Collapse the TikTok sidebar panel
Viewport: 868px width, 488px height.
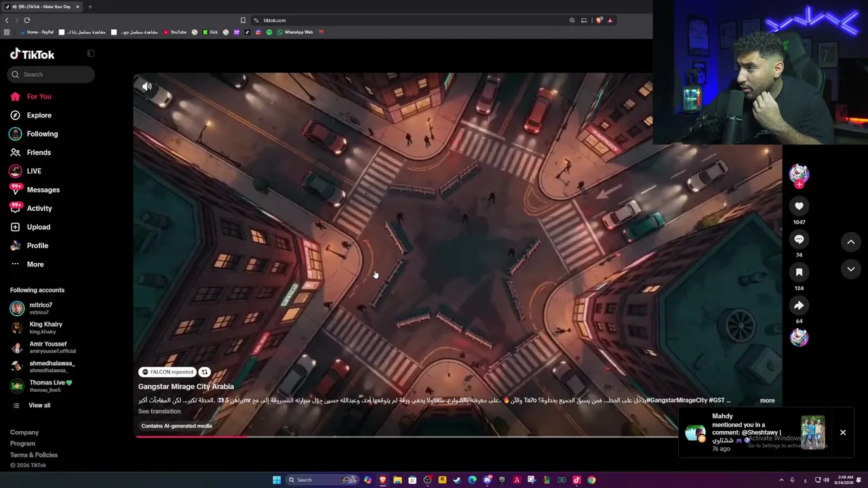[91, 54]
